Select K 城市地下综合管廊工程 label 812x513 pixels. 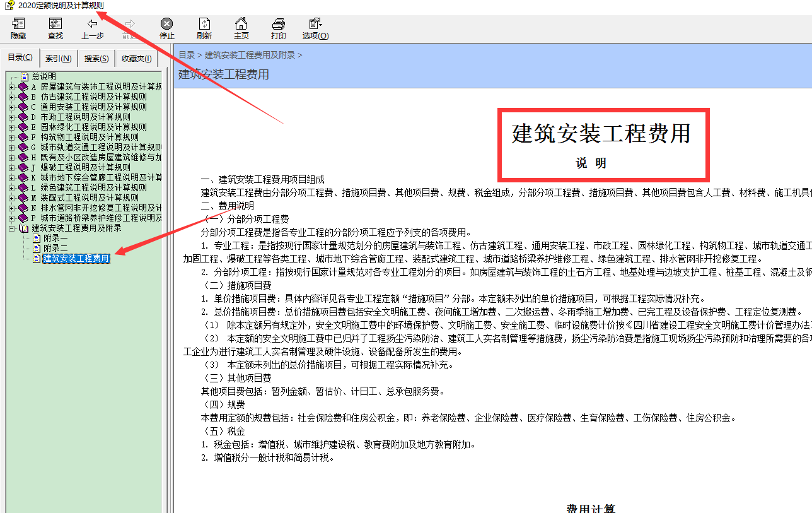click(96, 178)
